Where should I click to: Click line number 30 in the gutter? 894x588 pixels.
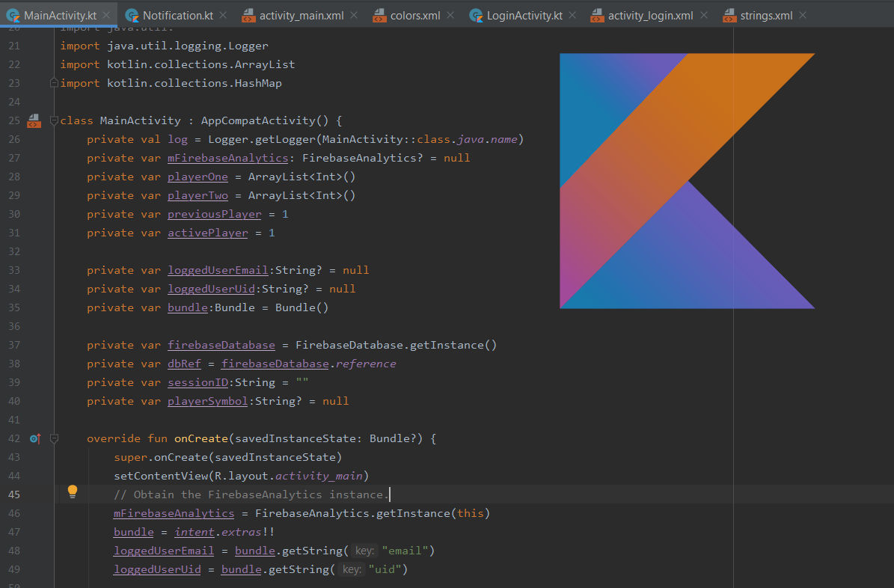pyautogui.click(x=13, y=214)
